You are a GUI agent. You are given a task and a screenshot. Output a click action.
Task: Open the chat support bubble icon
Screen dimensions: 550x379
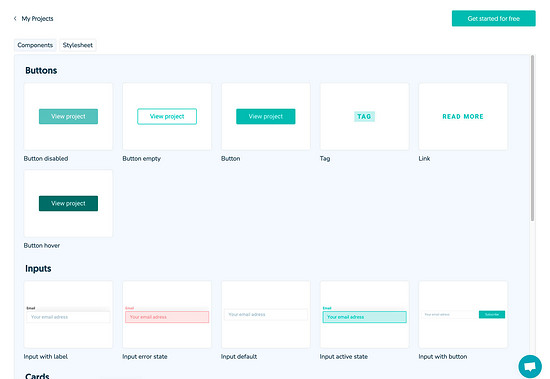(530, 366)
